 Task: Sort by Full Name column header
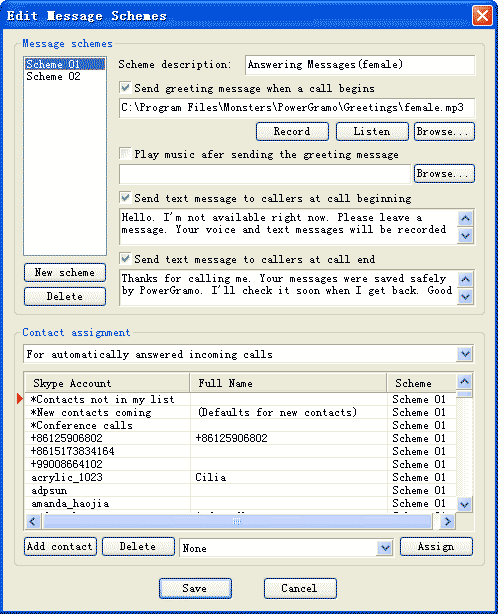click(288, 383)
